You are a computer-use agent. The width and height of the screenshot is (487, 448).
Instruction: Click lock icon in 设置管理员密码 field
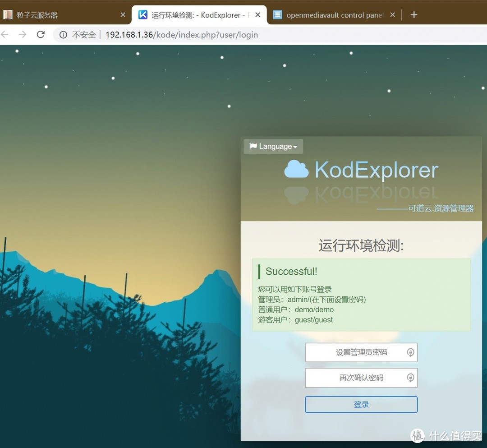pos(410,352)
